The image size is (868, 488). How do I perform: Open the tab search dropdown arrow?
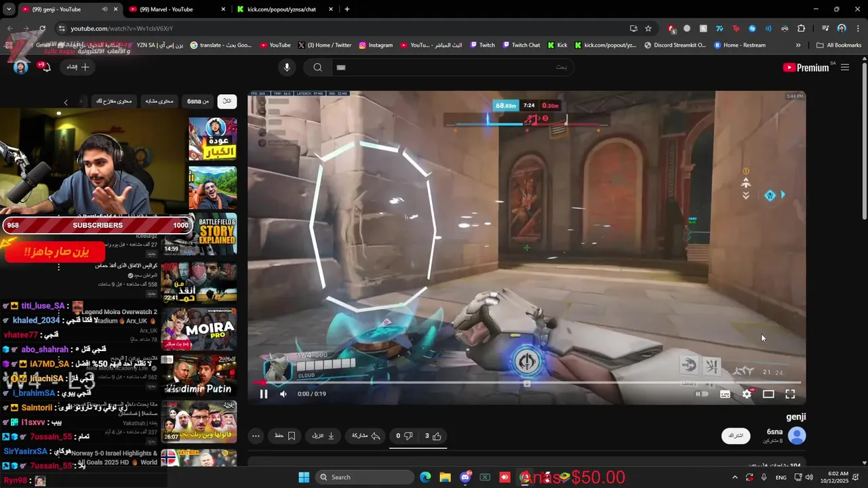(9, 9)
